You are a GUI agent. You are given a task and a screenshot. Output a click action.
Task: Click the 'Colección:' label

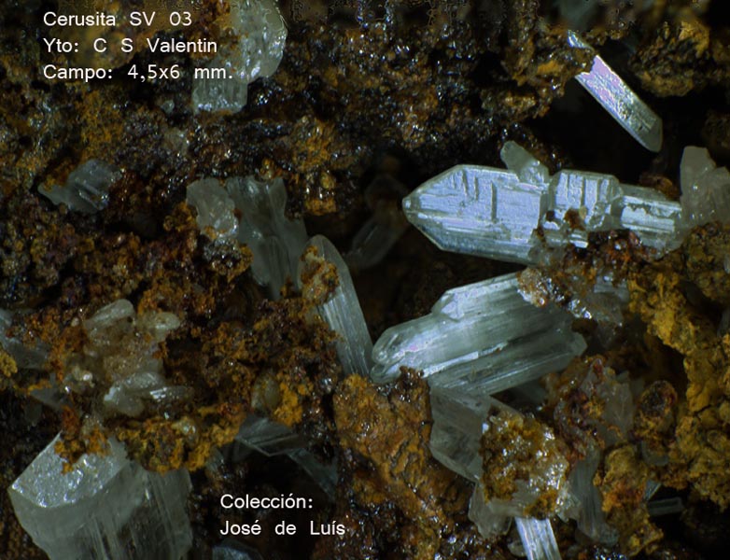tap(266, 501)
